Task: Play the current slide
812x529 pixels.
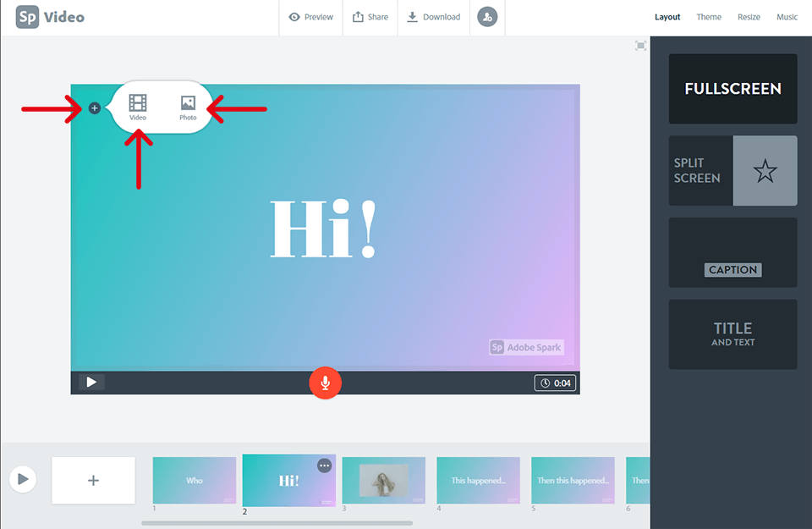Action: tap(91, 383)
